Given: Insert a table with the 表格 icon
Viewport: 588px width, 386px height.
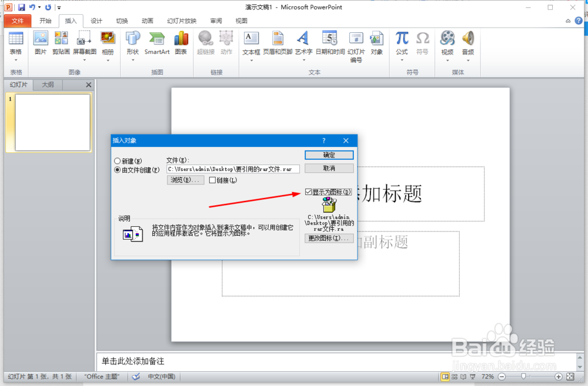Looking at the screenshot, I should click(x=16, y=38).
